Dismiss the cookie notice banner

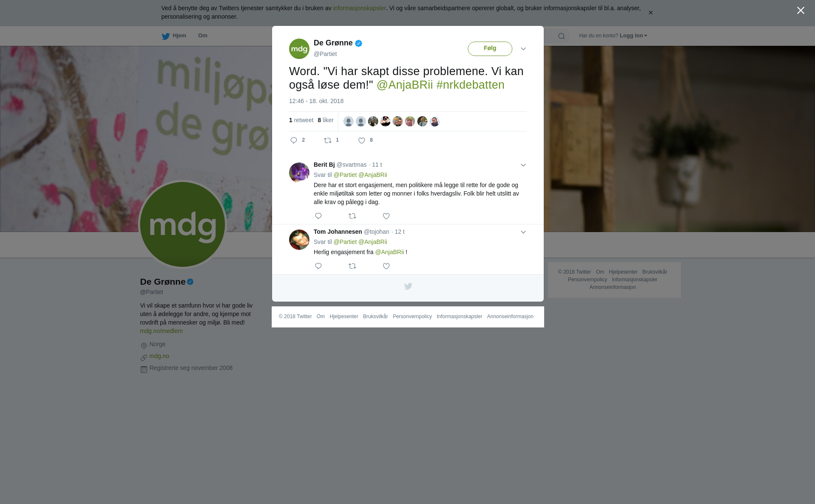pos(650,13)
